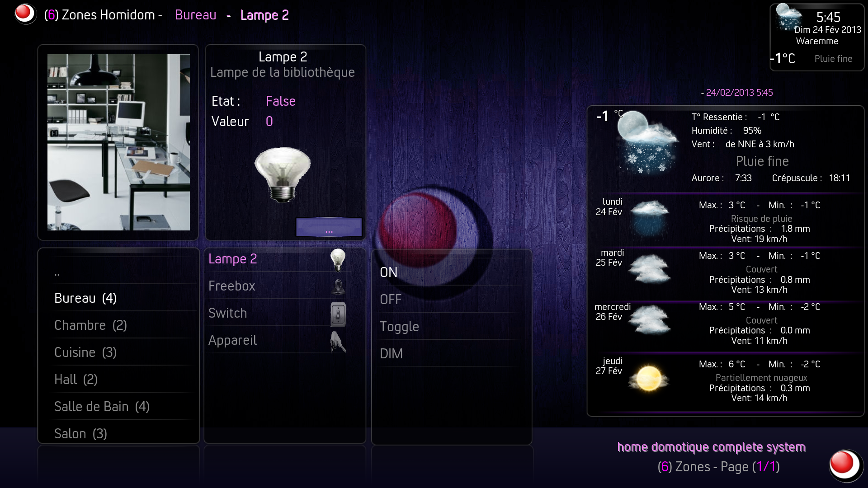Image resolution: width=868 pixels, height=488 pixels.
Task: Click Bureau breadcrumb in header
Action: [x=196, y=15]
